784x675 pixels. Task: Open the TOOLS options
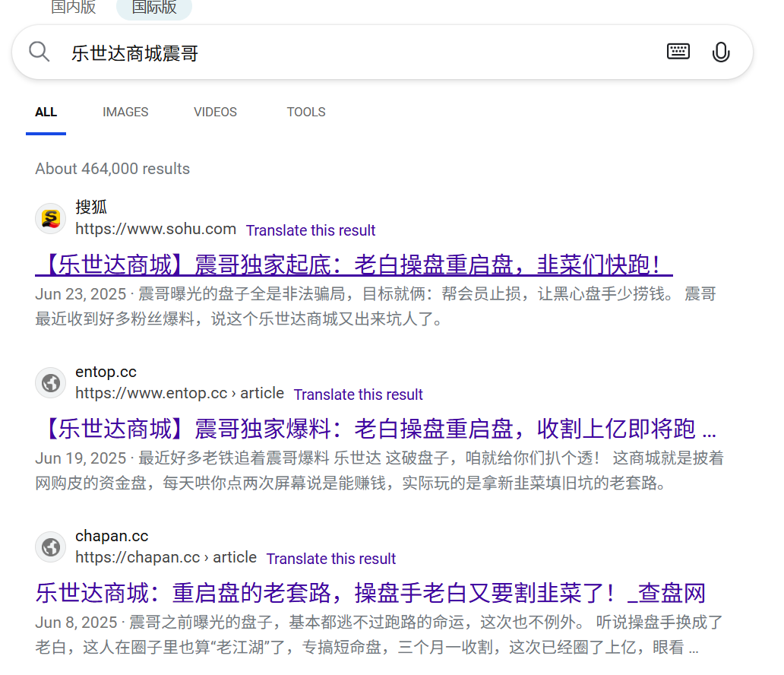306,112
